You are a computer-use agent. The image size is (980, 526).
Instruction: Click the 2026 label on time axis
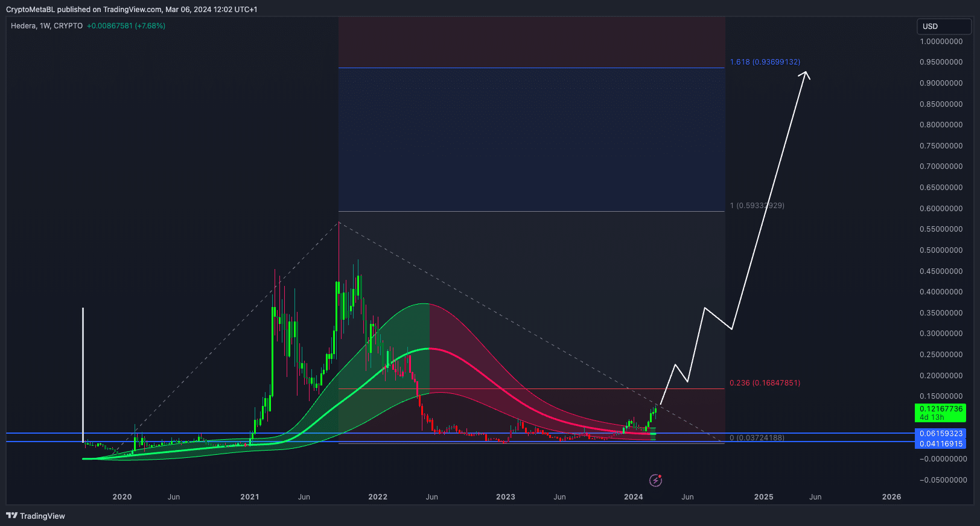[892, 497]
